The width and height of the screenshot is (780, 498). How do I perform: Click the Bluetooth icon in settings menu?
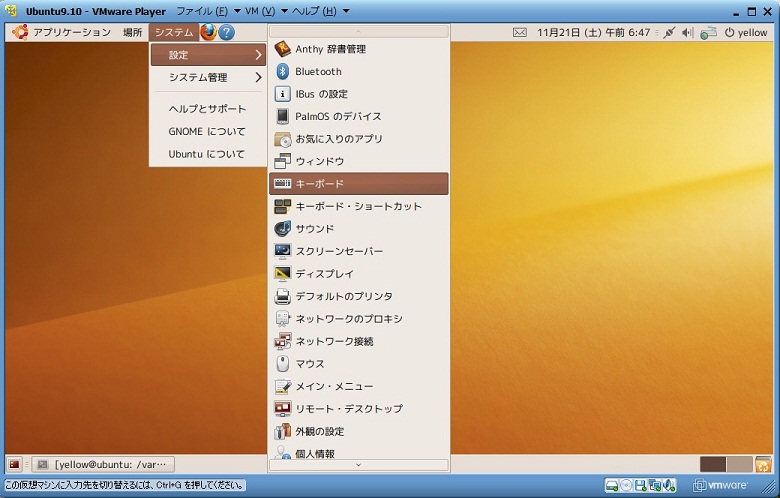point(283,71)
